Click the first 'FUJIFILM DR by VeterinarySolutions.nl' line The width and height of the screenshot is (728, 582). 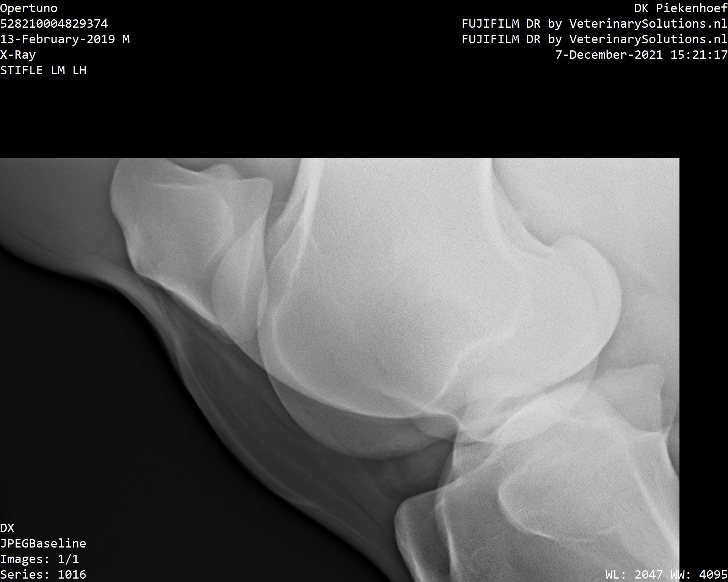click(595, 24)
